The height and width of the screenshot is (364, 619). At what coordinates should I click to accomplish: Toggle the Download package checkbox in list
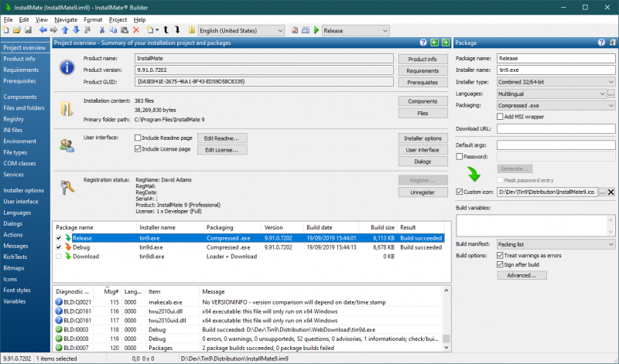58,256
